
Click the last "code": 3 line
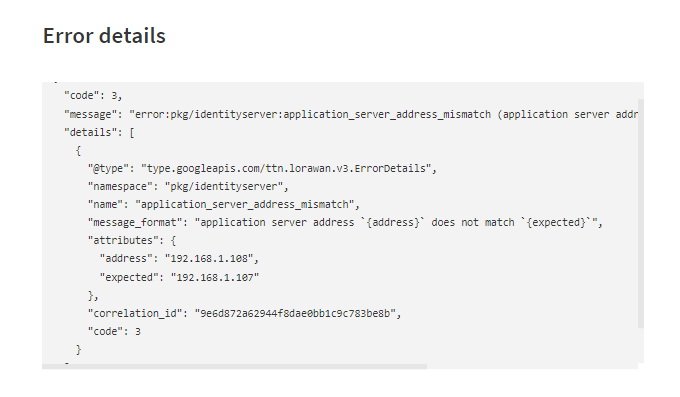pos(114,331)
